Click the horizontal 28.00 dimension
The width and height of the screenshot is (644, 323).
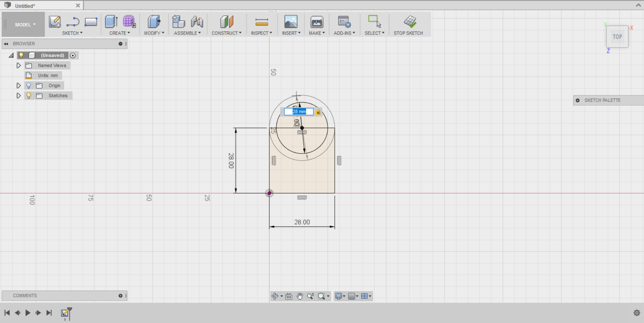coord(302,222)
